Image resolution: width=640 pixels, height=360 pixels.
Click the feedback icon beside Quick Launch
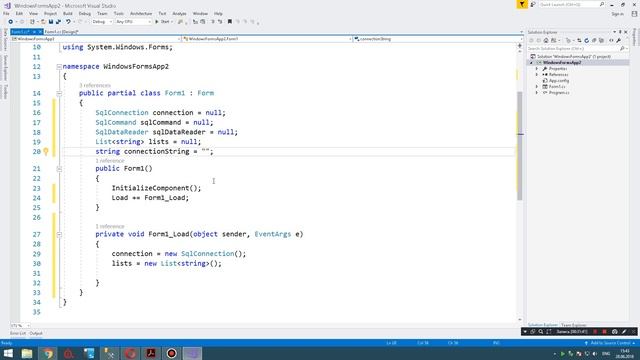pos(533,4)
